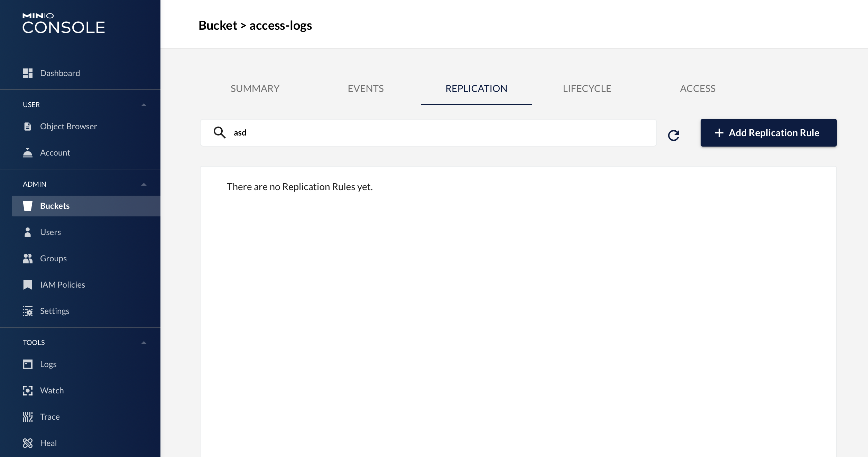Click the USER section header label
This screenshot has height=457, width=868.
tap(31, 105)
